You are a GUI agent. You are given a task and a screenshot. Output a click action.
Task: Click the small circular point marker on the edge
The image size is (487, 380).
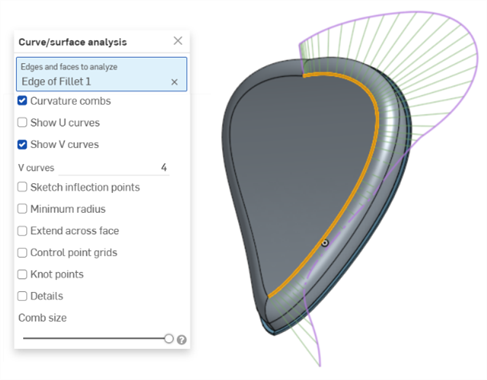[325, 243]
